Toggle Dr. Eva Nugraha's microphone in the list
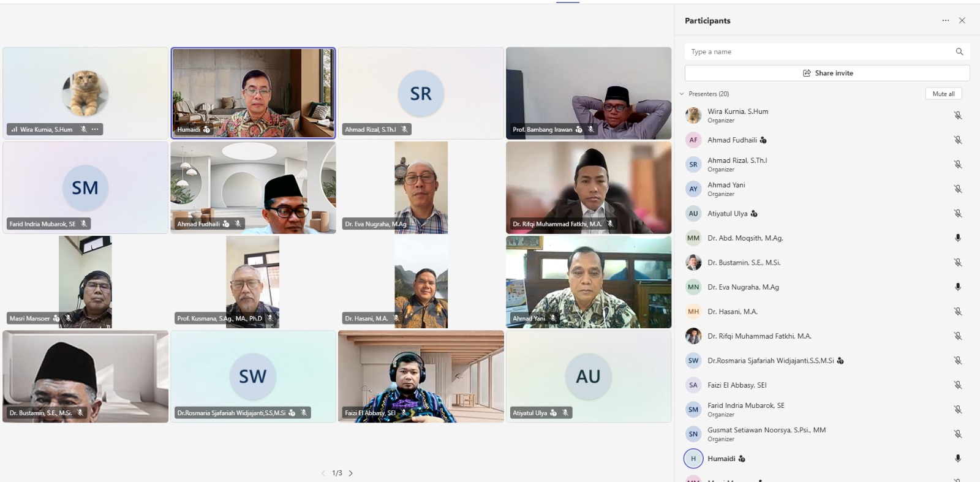Image resolution: width=980 pixels, height=482 pixels. coord(958,287)
